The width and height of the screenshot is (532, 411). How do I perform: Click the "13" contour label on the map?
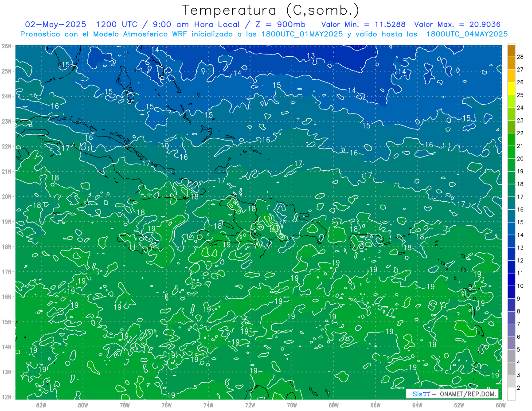tap(311, 56)
